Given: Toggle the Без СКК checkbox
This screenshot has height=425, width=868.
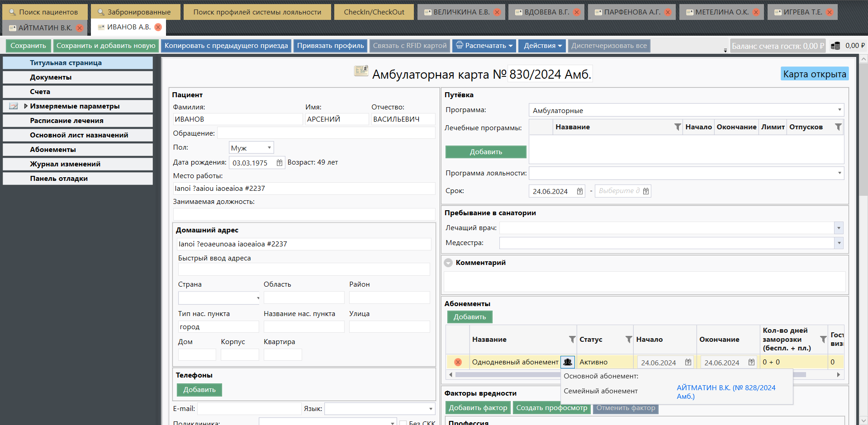Looking at the screenshot, I should pos(403,423).
